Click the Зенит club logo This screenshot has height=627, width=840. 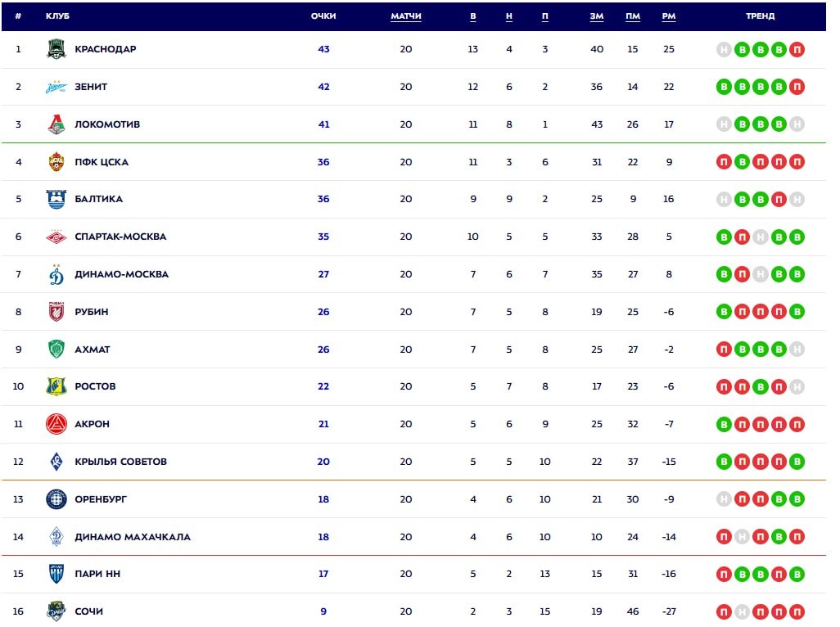[56, 87]
